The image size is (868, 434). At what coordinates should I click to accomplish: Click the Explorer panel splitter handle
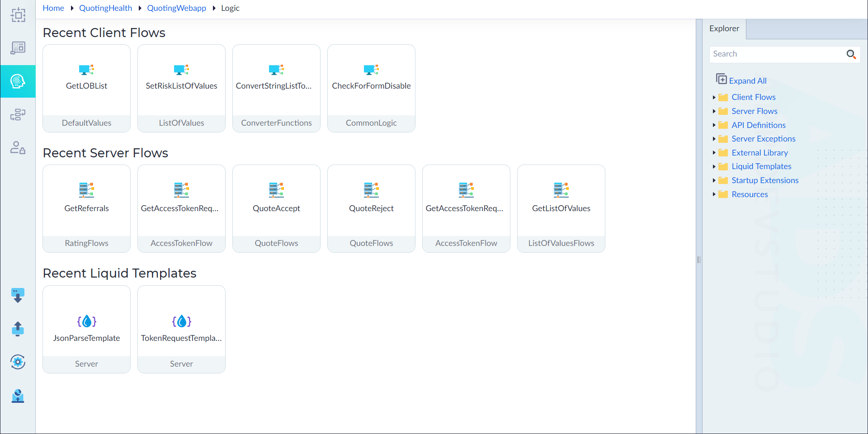click(699, 260)
